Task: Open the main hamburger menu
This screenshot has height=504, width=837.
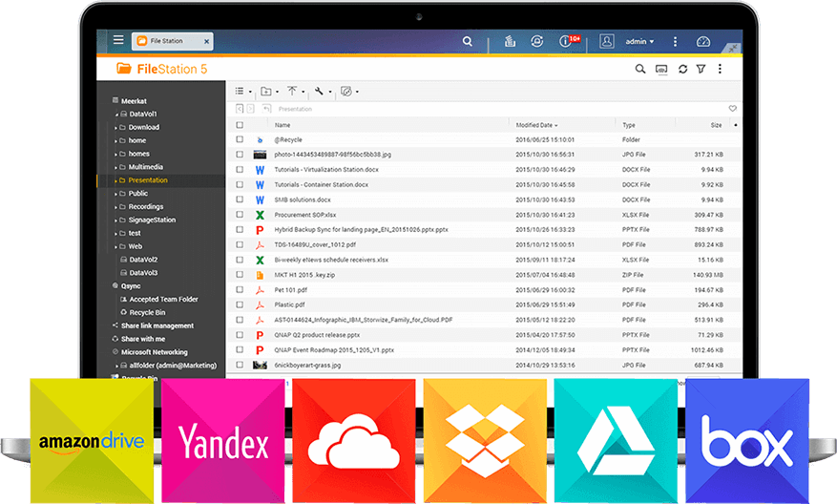Action: pyautogui.click(x=118, y=40)
